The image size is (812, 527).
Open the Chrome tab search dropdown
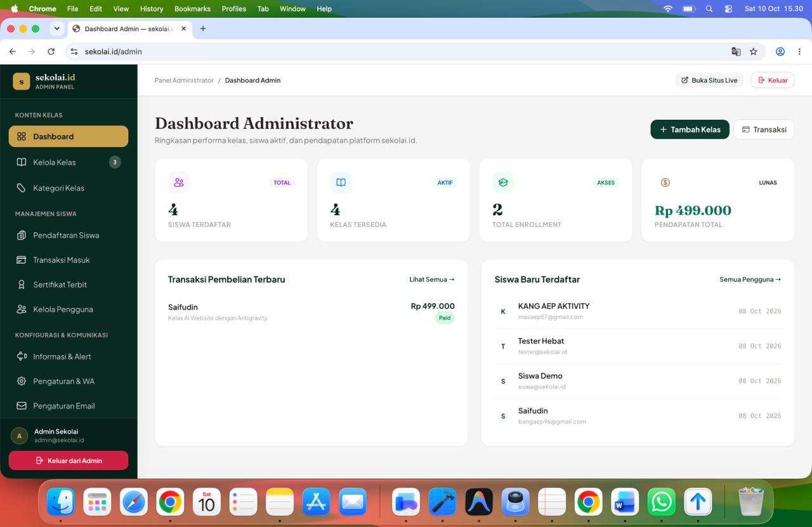coord(56,29)
